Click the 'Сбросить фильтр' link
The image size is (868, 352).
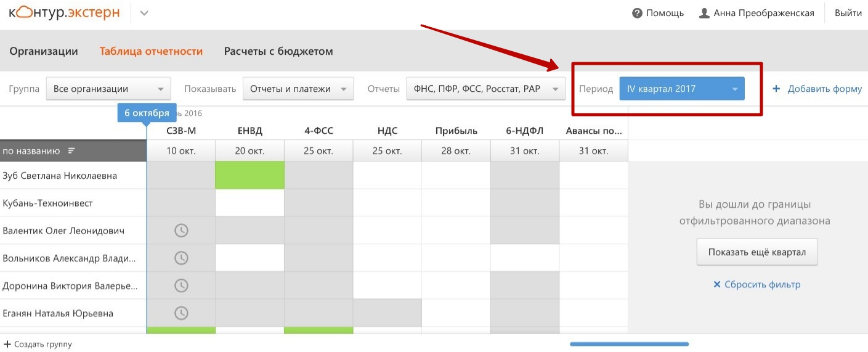(756, 284)
